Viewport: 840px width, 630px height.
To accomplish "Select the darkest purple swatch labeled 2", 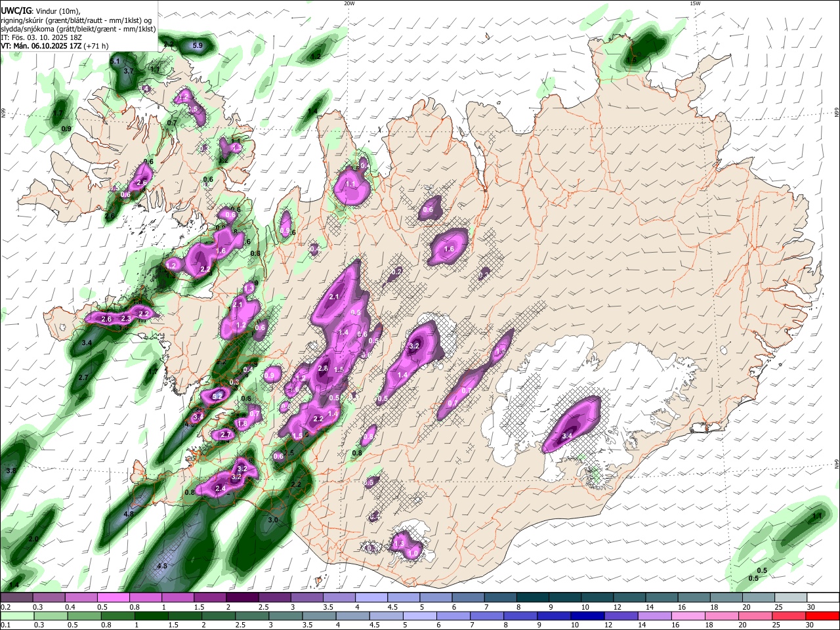I will coord(242,597).
